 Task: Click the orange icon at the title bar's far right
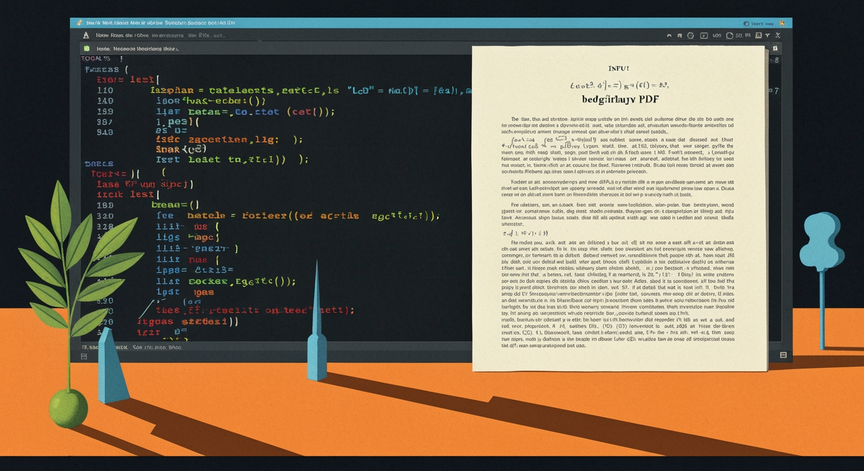coord(782,23)
